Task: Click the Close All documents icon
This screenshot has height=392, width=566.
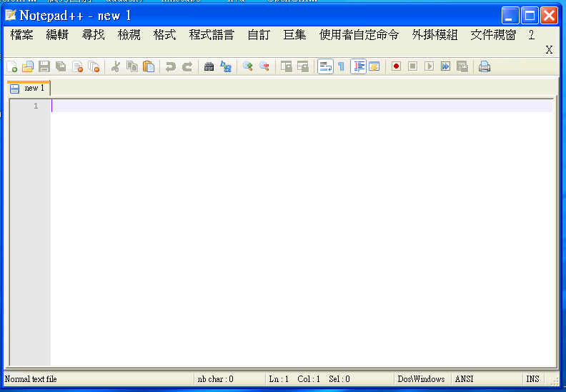Action: pyautogui.click(x=94, y=66)
